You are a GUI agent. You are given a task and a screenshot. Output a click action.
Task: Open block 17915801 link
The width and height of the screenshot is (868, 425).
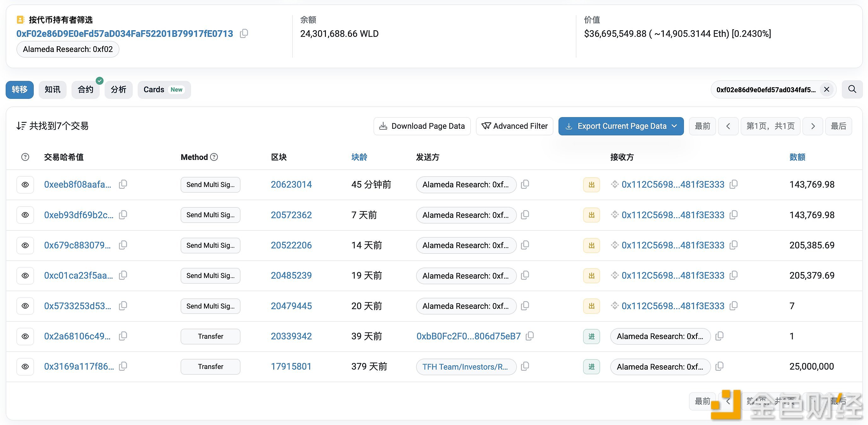click(x=291, y=366)
